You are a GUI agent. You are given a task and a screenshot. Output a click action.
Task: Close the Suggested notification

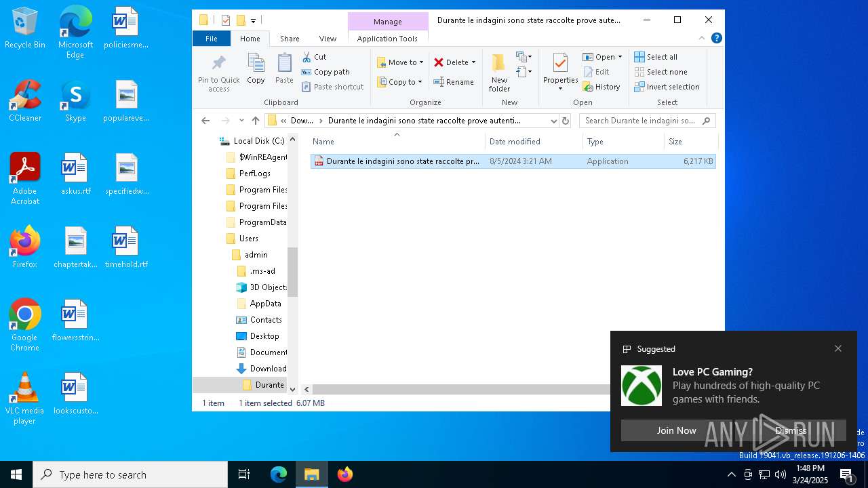(838, 348)
